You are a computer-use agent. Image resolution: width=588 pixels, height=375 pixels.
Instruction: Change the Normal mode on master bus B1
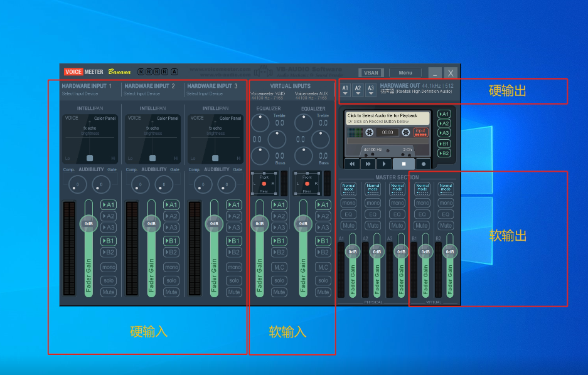tap(422, 188)
